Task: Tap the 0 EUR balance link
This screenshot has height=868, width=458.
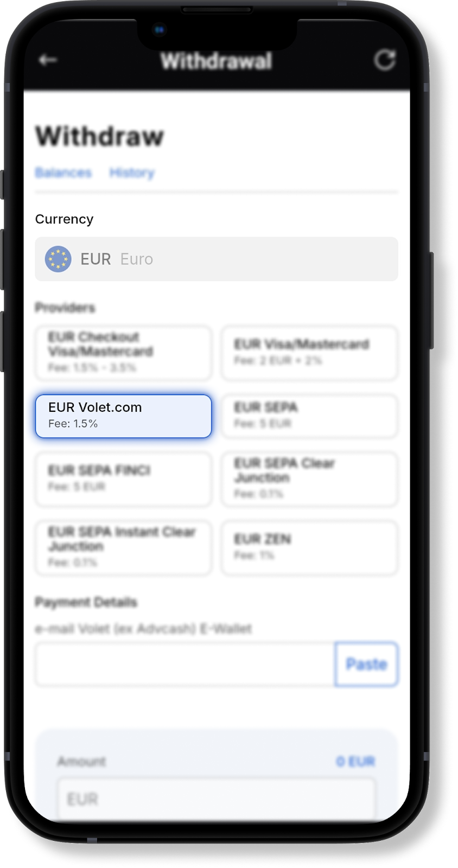Action: 355,762
